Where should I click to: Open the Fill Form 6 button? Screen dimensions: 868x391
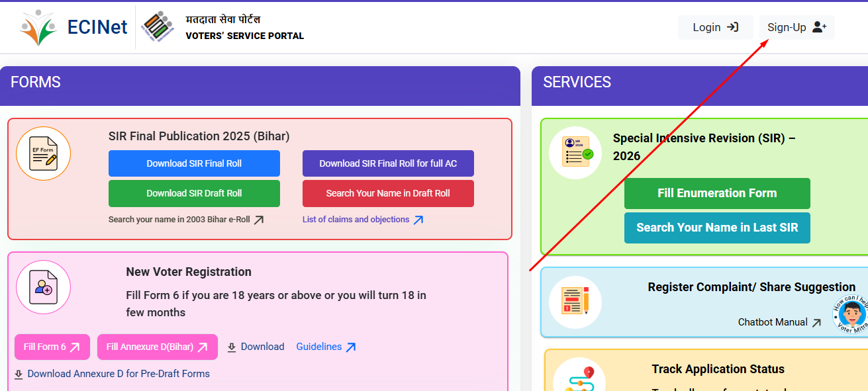tap(52, 347)
